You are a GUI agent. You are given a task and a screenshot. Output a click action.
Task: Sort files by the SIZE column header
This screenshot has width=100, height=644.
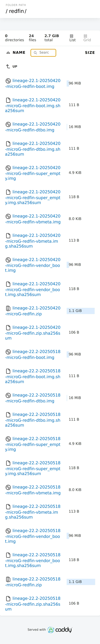click(x=90, y=52)
